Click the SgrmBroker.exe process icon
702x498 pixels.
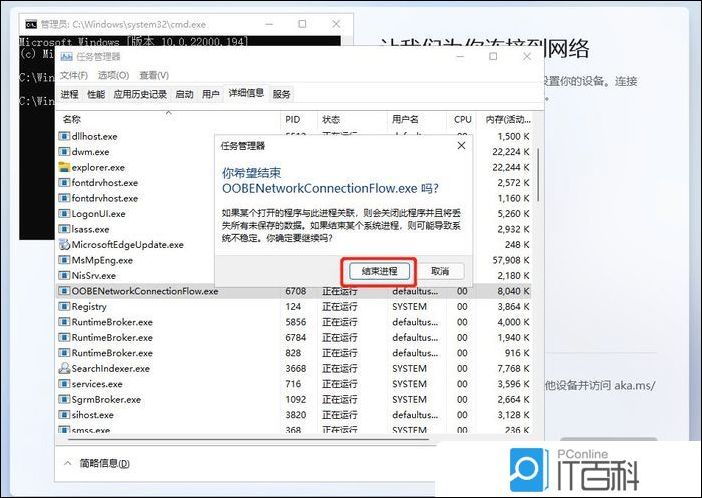[x=64, y=399]
